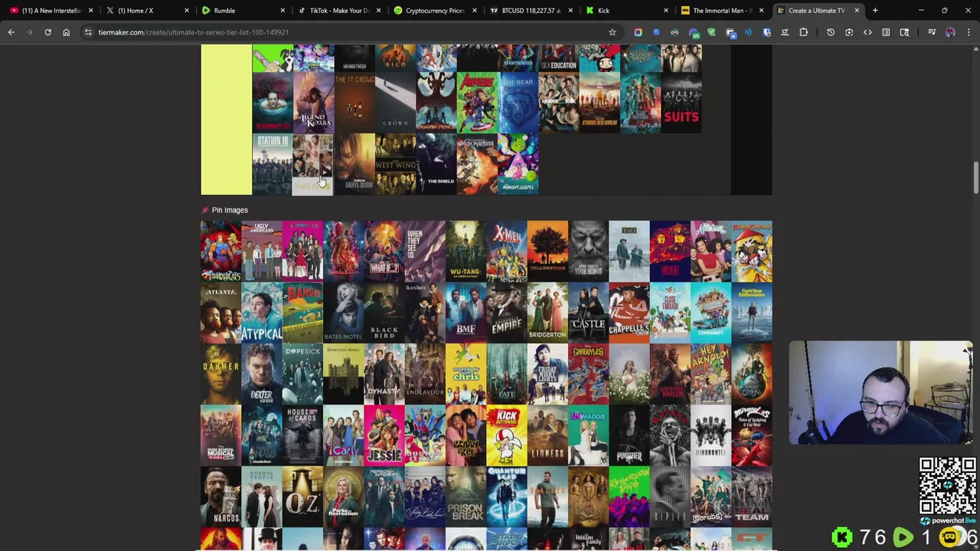The height and width of the screenshot is (551, 980).
Task: Select the Suits poster in tier row
Action: click(681, 103)
